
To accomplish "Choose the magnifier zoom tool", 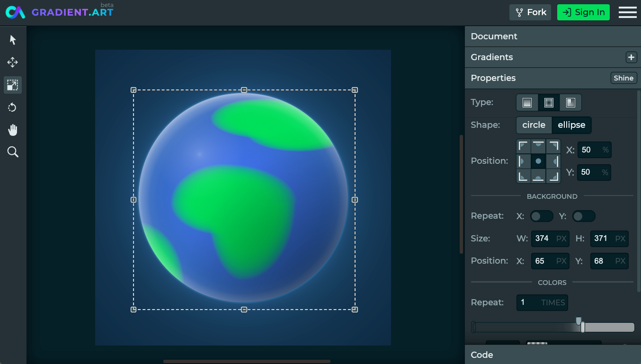I will coord(13,152).
